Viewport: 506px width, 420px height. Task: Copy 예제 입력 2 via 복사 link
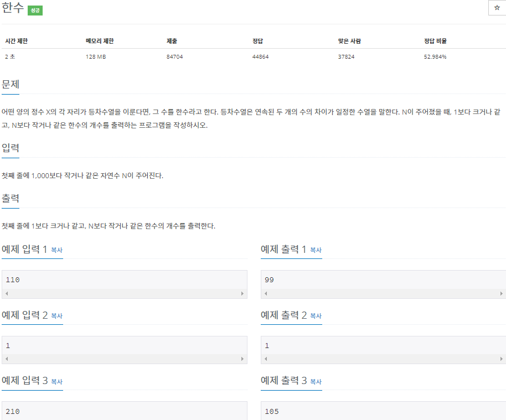57,316
